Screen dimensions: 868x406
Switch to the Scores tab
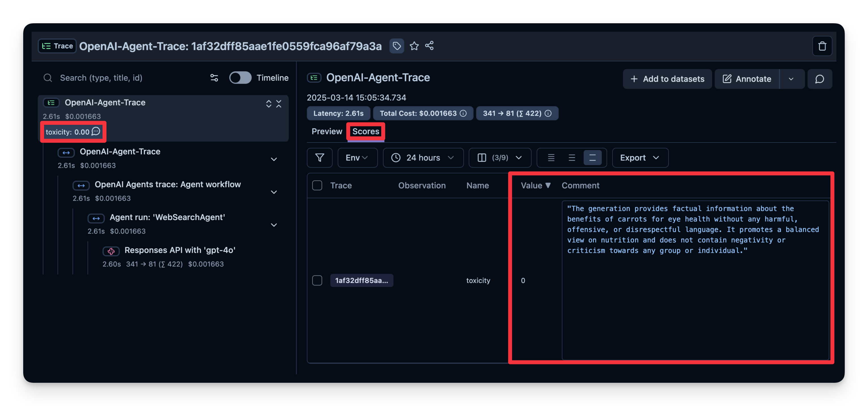[366, 131]
